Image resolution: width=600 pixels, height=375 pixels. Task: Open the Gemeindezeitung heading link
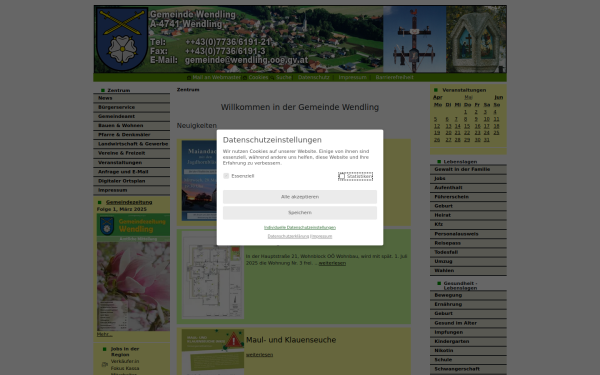(129, 202)
